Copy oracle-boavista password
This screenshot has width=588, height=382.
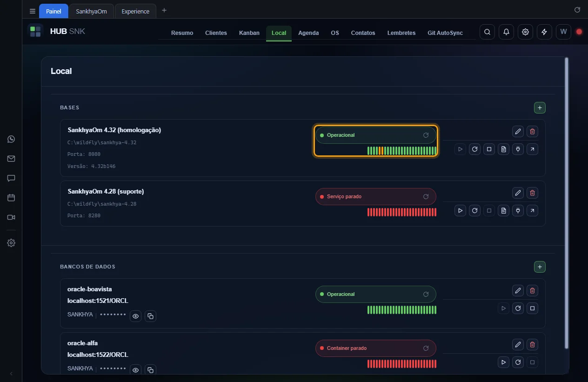150,316
